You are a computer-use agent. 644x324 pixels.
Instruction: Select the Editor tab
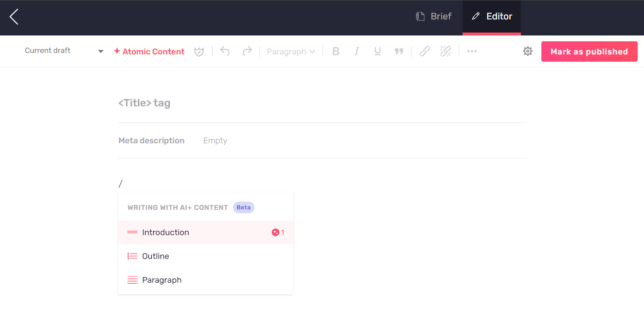491,16
